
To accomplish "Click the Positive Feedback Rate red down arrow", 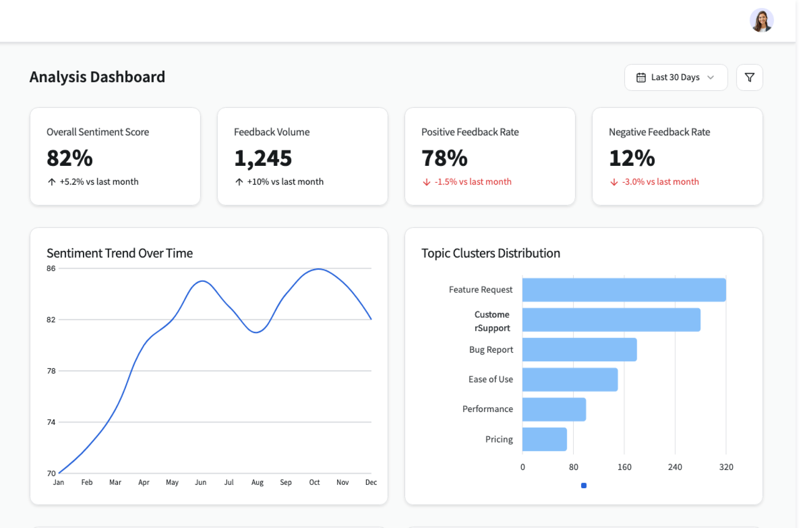I will [426, 182].
